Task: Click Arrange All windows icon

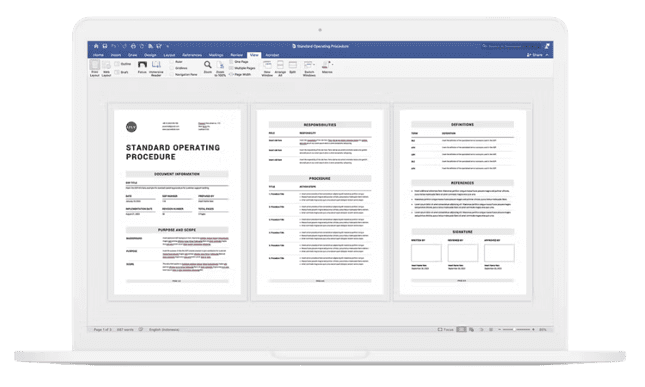Action: [280, 68]
